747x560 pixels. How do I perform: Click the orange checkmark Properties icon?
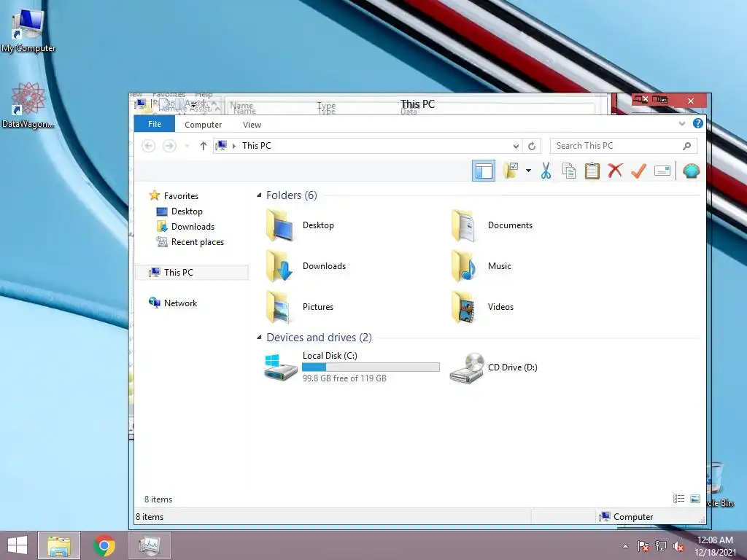[638, 171]
